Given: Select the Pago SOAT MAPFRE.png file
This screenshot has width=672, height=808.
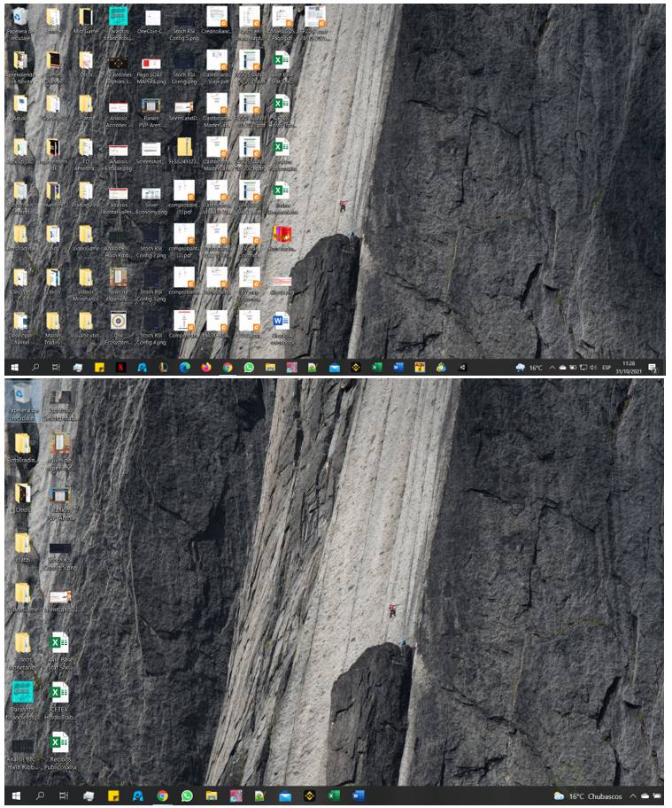Looking at the screenshot, I should (x=151, y=71).
